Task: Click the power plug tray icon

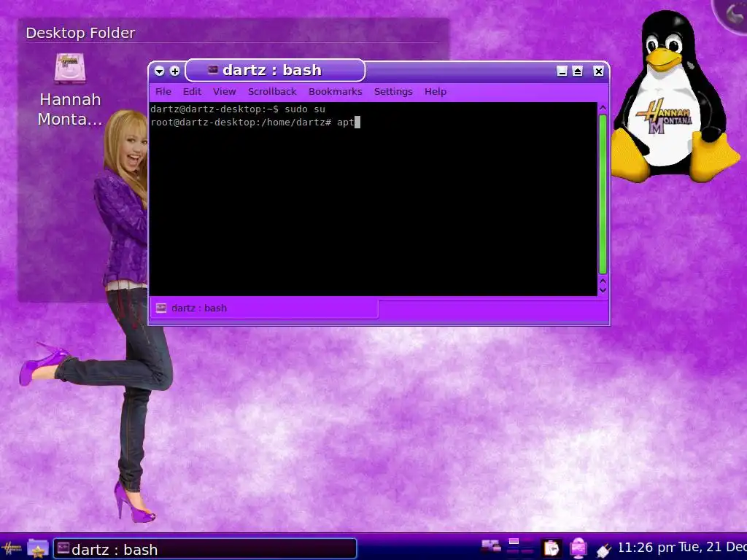Action: pos(603,550)
